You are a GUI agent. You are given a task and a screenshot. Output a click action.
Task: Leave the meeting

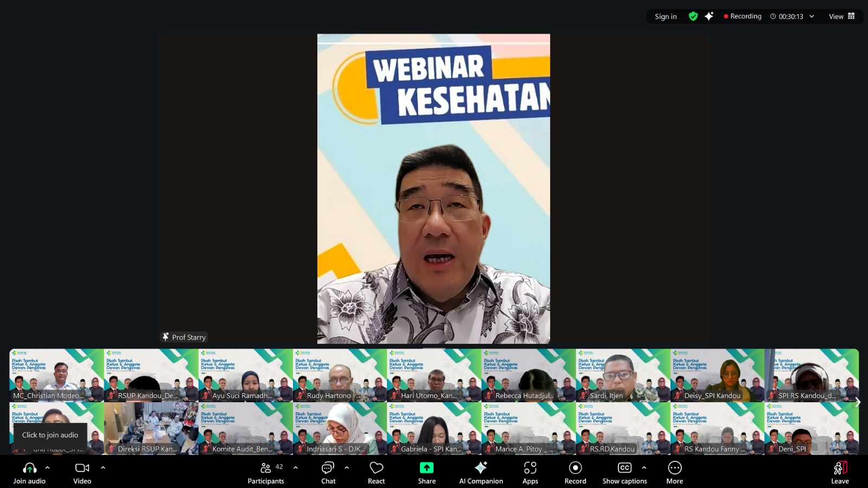tap(840, 472)
